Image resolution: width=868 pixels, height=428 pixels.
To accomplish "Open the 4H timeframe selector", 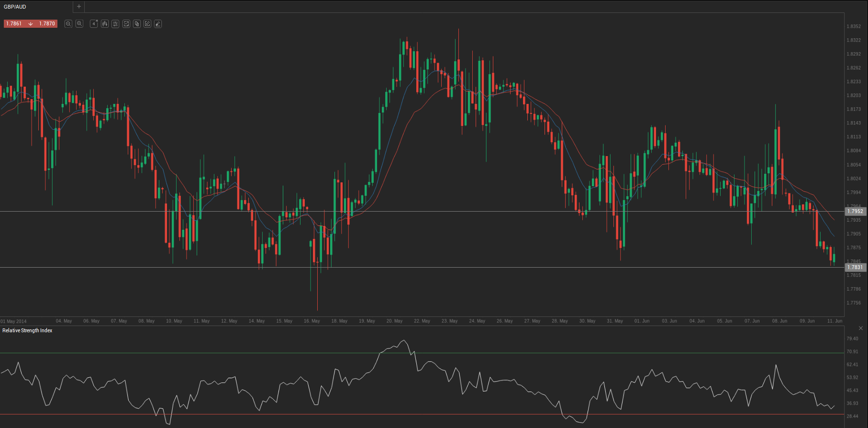I will pos(94,24).
